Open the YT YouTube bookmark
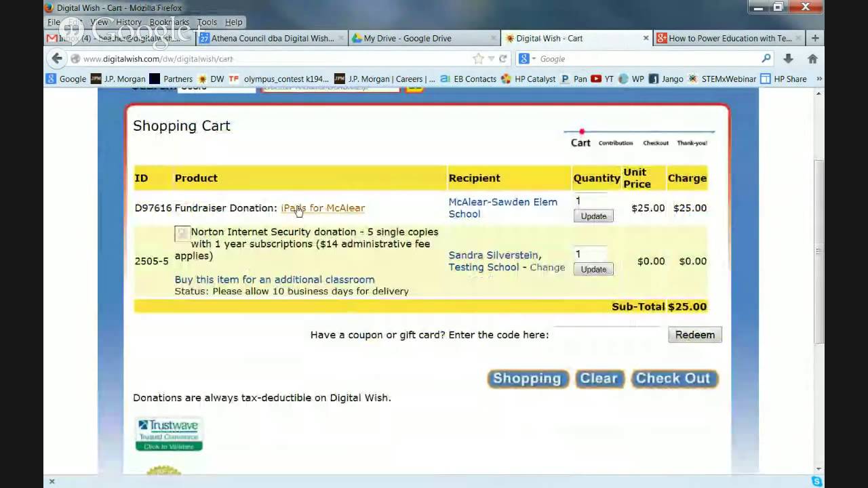Viewport: 868px width, 488px height. click(602, 79)
